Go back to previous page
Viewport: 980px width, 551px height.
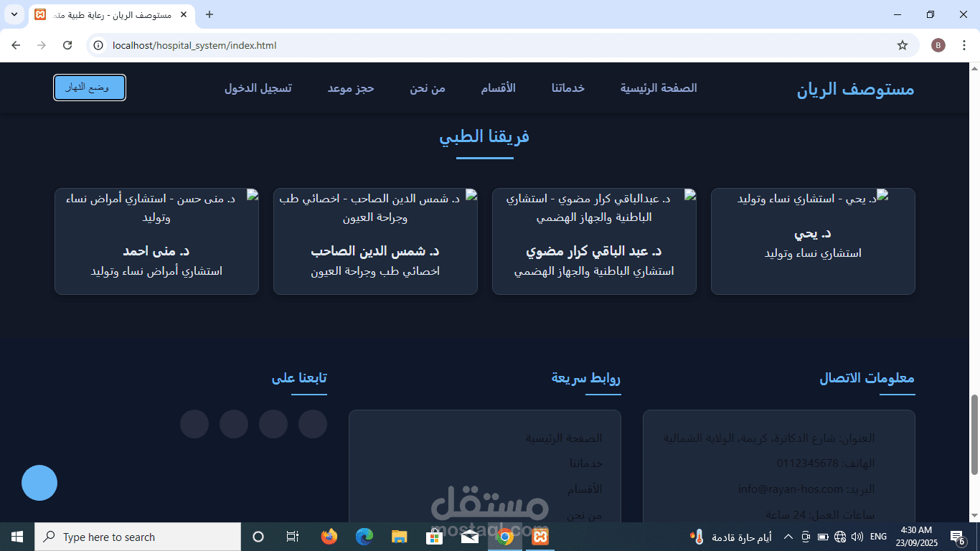(16, 45)
